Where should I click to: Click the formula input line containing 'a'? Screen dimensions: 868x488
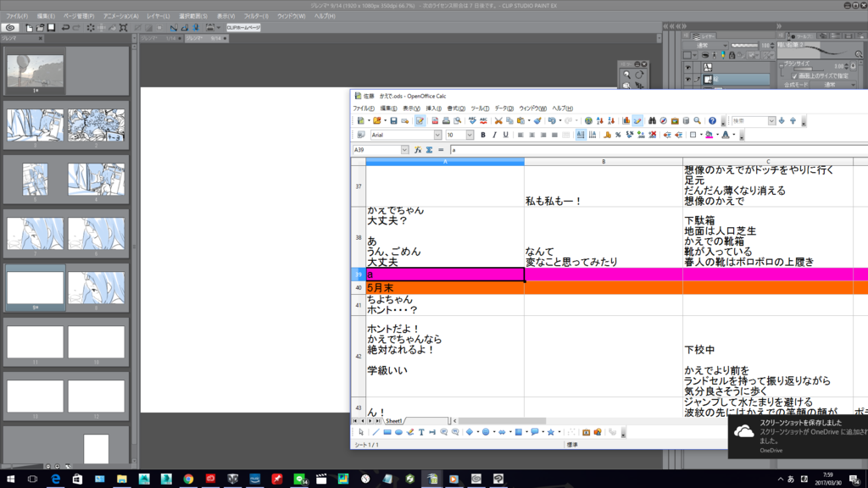pyautogui.click(x=659, y=150)
